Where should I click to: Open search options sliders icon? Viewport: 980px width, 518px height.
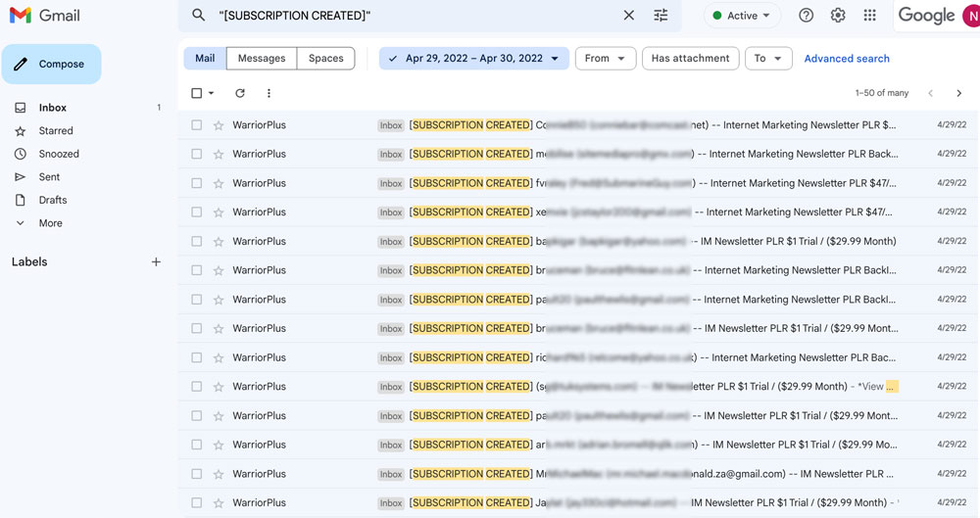coord(661,15)
